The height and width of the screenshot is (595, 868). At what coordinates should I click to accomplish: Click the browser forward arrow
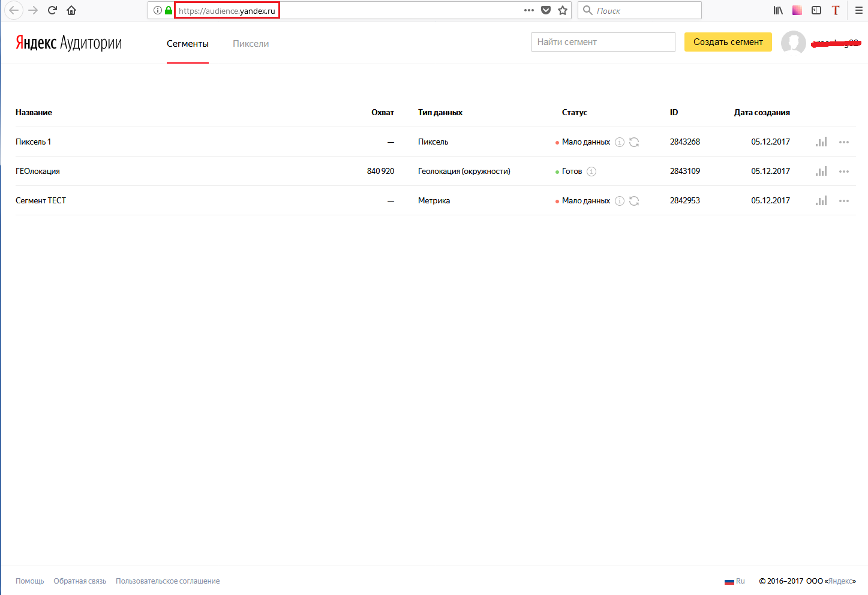click(x=34, y=10)
